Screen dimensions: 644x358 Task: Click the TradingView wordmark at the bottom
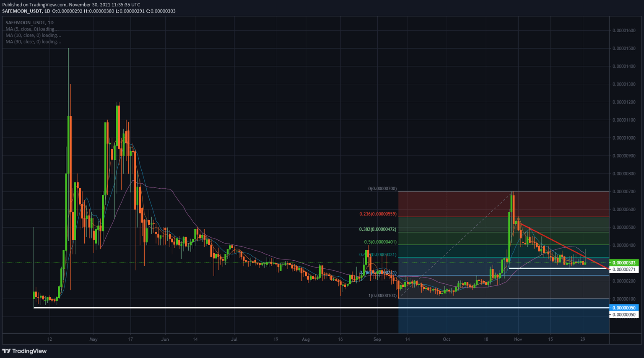coord(29,351)
